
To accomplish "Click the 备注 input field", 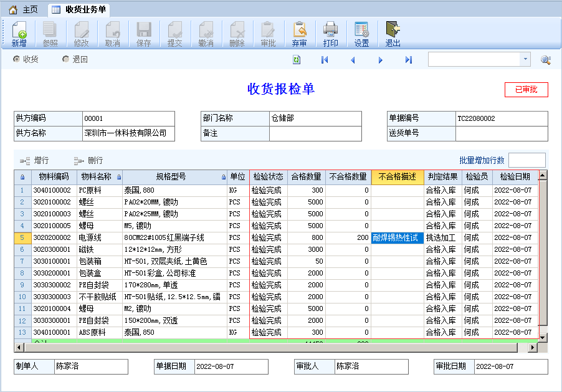I will 315,133.
